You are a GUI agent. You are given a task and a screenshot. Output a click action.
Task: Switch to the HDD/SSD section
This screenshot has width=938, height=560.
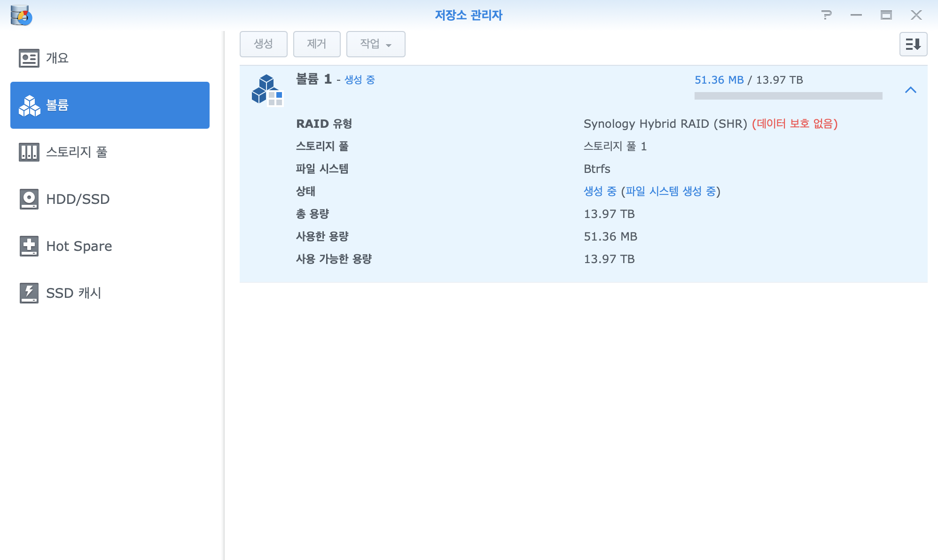point(78,199)
